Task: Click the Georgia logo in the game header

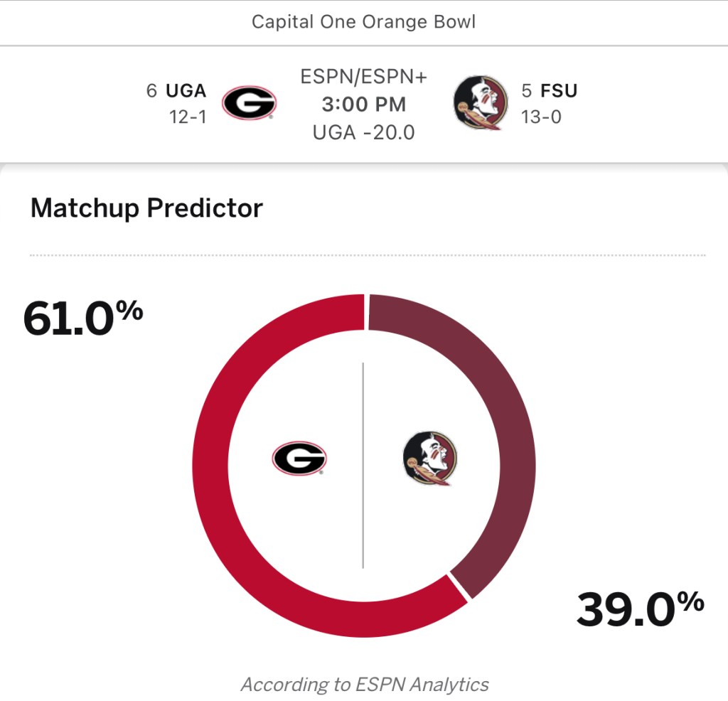Action: tap(249, 105)
